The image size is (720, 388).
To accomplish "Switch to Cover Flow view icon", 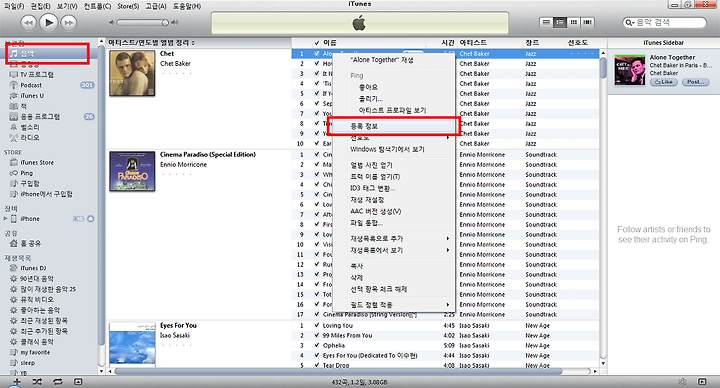I will (588, 22).
